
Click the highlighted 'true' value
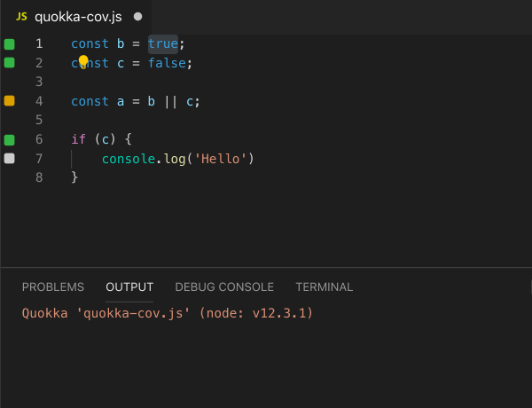click(163, 43)
